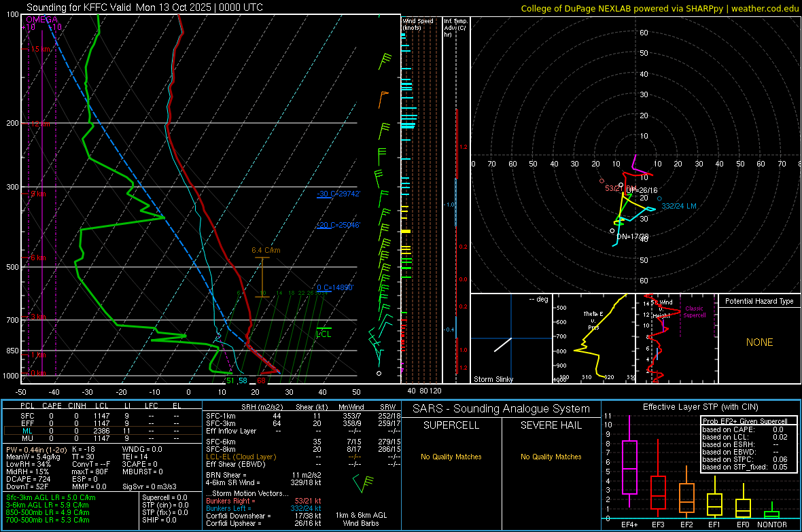Click 'Sfc-3km AGL LR = 5.0 C/km'
The height and width of the screenshot is (532, 802).
(x=51, y=497)
